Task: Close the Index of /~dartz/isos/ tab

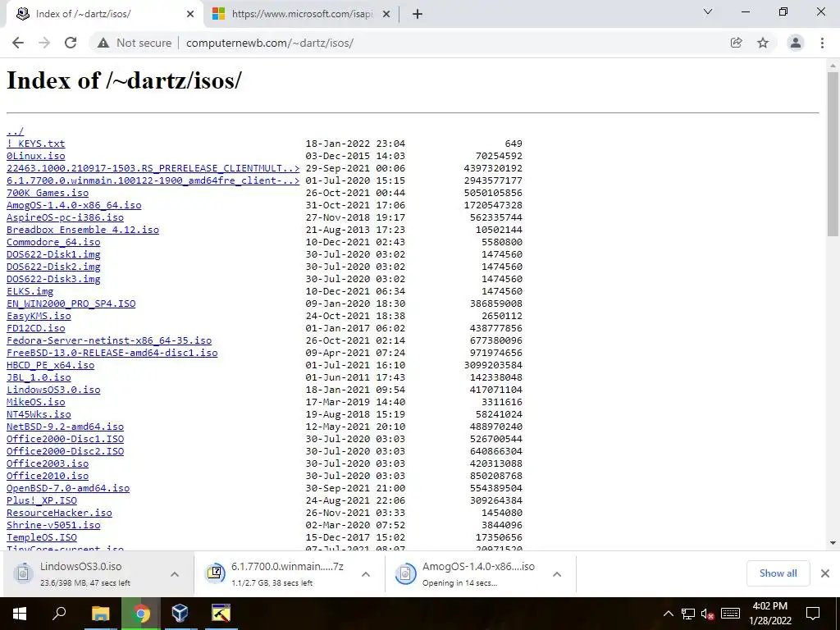Action: tap(190, 14)
